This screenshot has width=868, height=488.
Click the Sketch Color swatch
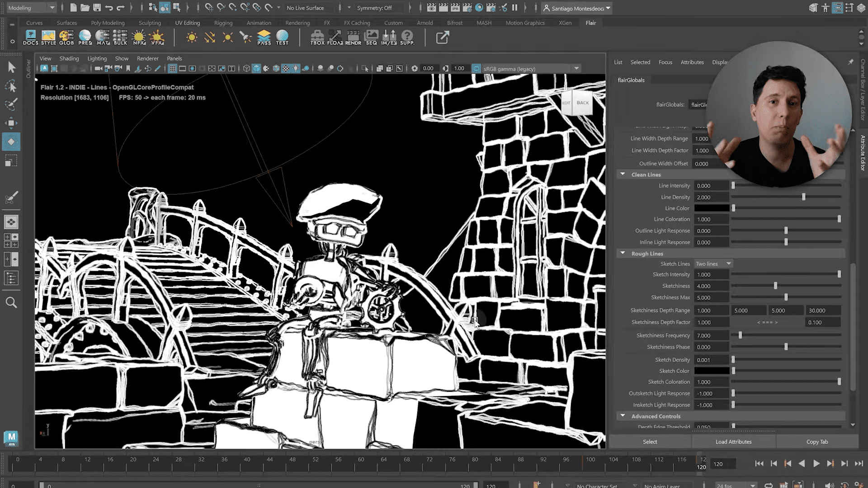click(712, 371)
